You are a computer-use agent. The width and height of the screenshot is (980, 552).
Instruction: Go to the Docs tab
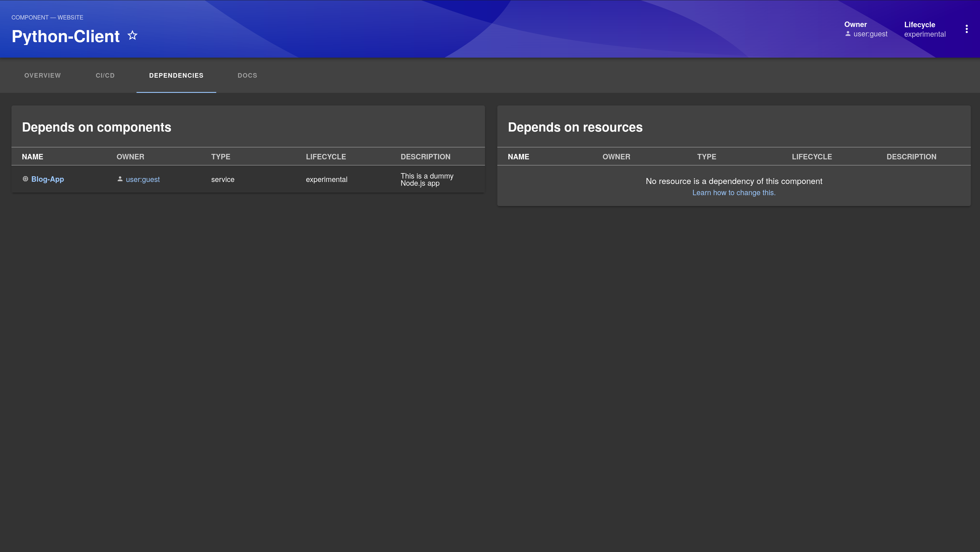click(247, 75)
